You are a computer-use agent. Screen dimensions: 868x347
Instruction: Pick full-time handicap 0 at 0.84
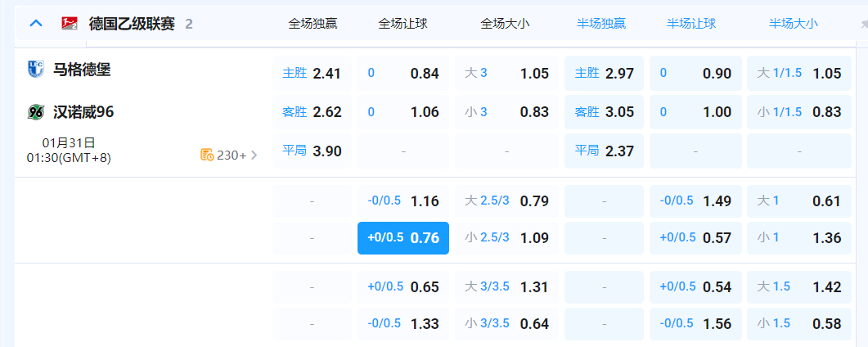[x=403, y=73]
